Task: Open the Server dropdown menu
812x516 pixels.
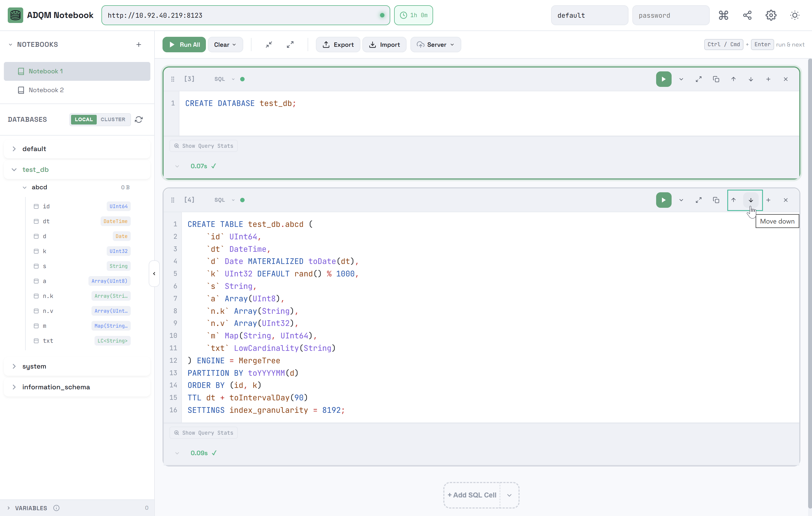Action: pyautogui.click(x=435, y=45)
